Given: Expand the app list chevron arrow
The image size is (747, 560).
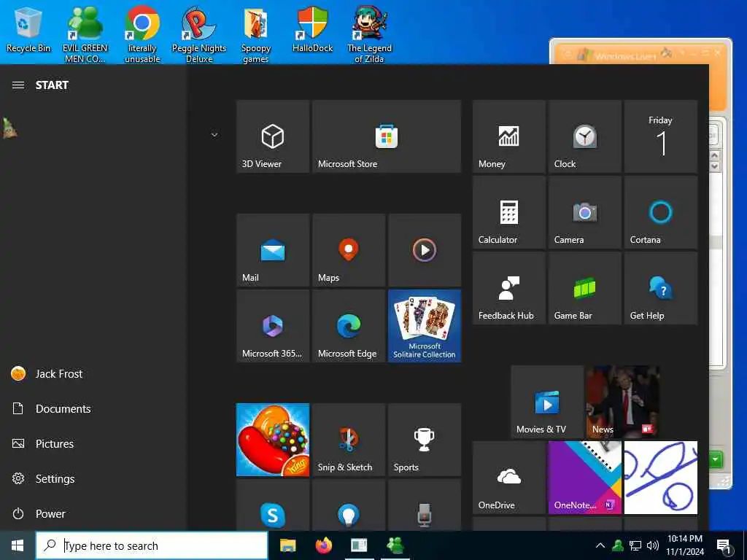Looking at the screenshot, I should 214,135.
